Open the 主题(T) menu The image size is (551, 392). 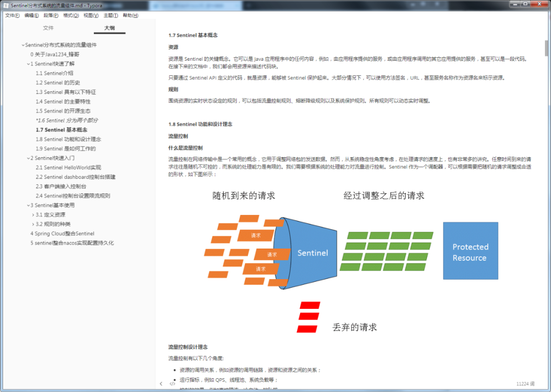tap(111, 15)
